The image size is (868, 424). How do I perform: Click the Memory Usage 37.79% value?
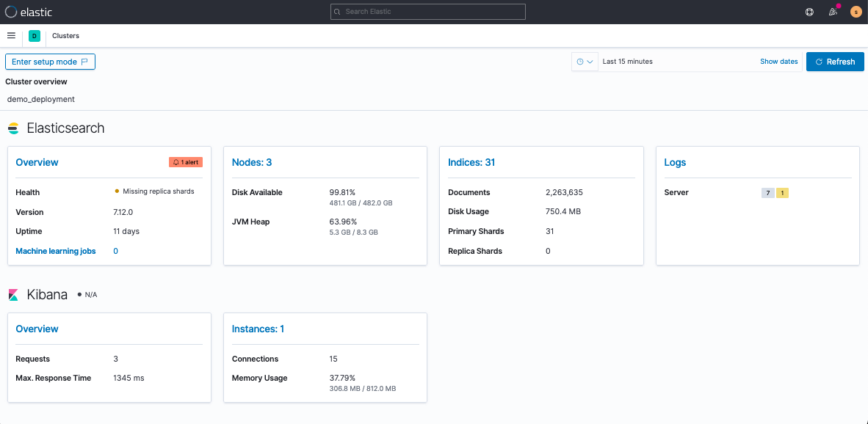click(342, 378)
